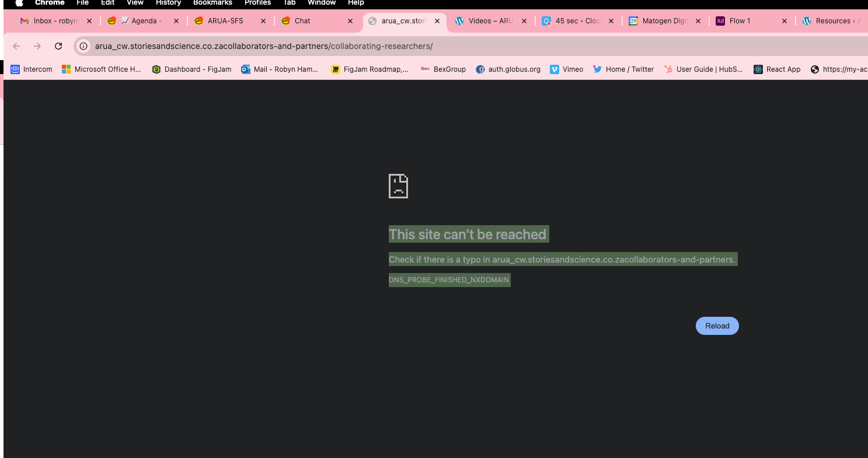The height and width of the screenshot is (458, 868).
Task: Switch to the ARUA-SFS tab
Action: pyautogui.click(x=225, y=21)
